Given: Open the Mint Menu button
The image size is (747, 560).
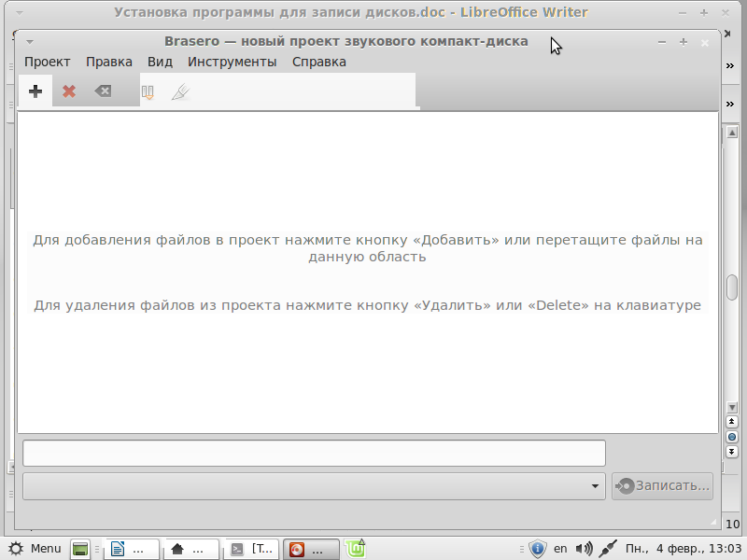Looking at the screenshot, I should pyautogui.click(x=35, y=549).
